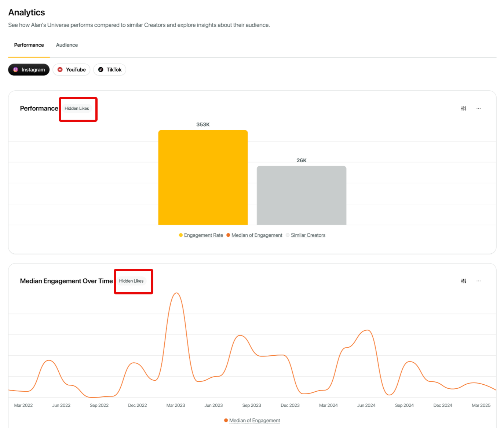Open filter settings icon in Performance card

pos(464,108)
